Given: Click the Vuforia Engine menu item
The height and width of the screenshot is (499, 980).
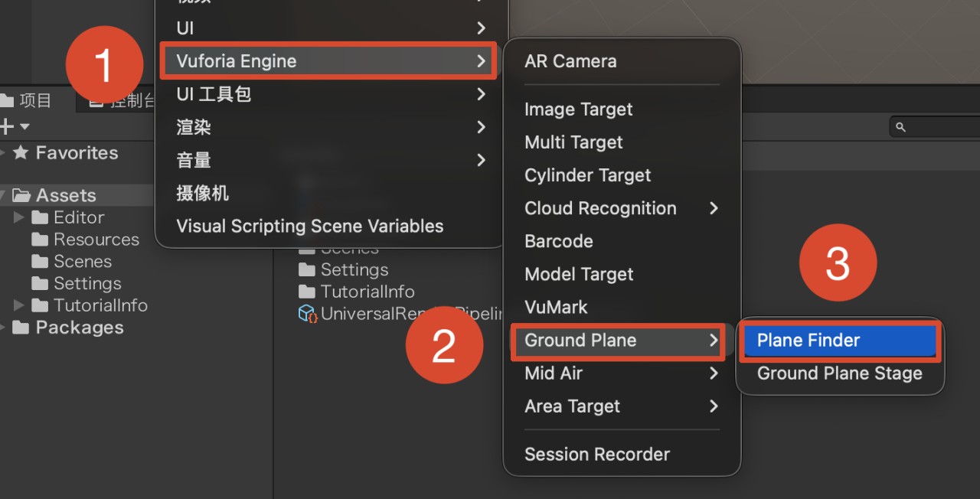Looking at the screenshot, I should tap(328, 61).
